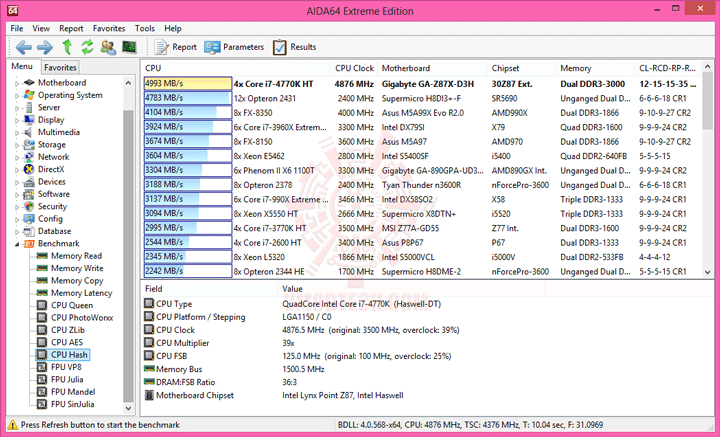Expand the Display tree node
720x437 pixels.
[x=17, y=120]
